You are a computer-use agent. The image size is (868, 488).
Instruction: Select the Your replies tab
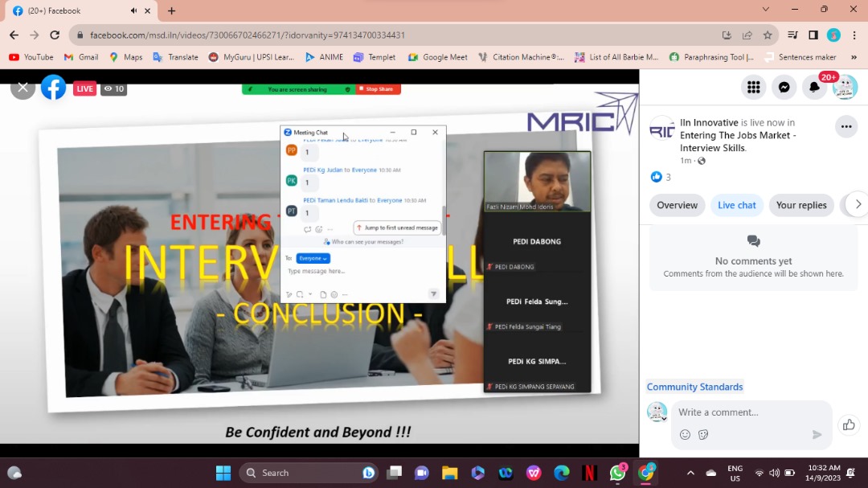point(800,205)
